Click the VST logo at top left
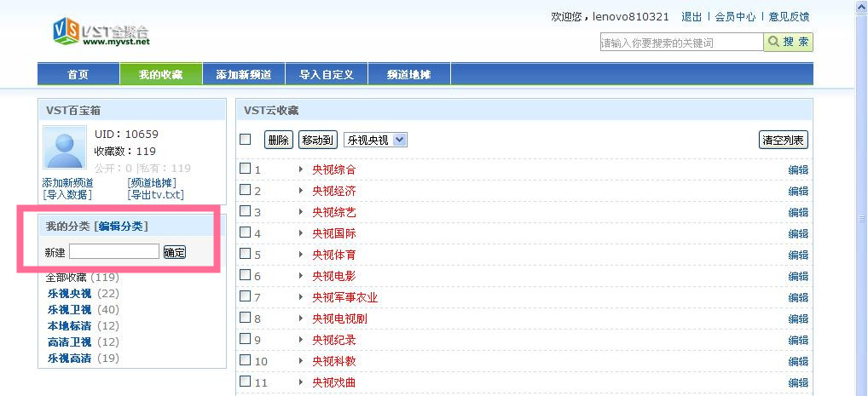868x396 pixels. 101,32
